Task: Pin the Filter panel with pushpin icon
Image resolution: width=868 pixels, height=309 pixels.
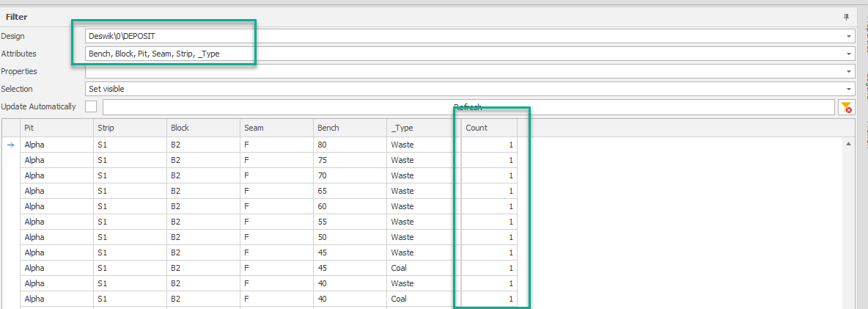Action: point(847,16)
